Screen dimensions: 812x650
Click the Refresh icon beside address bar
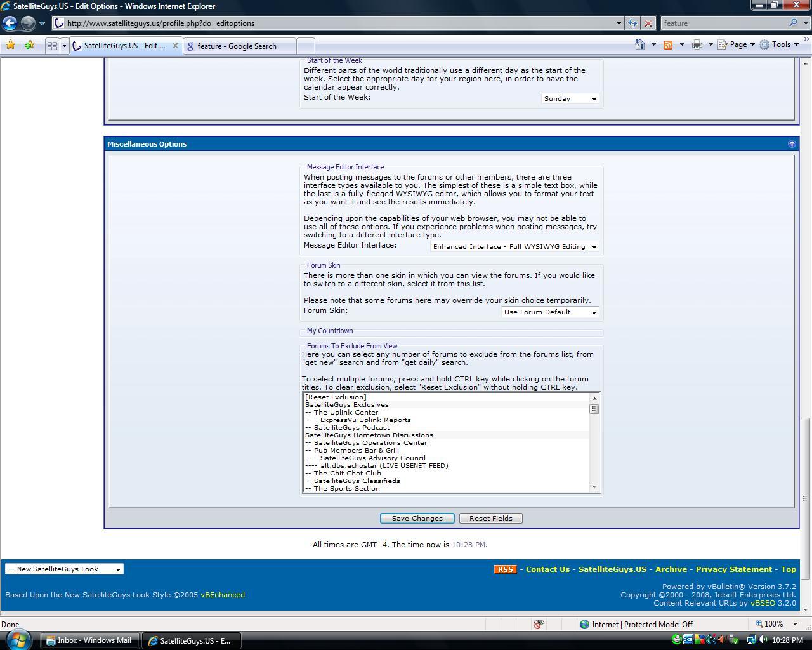632,23
